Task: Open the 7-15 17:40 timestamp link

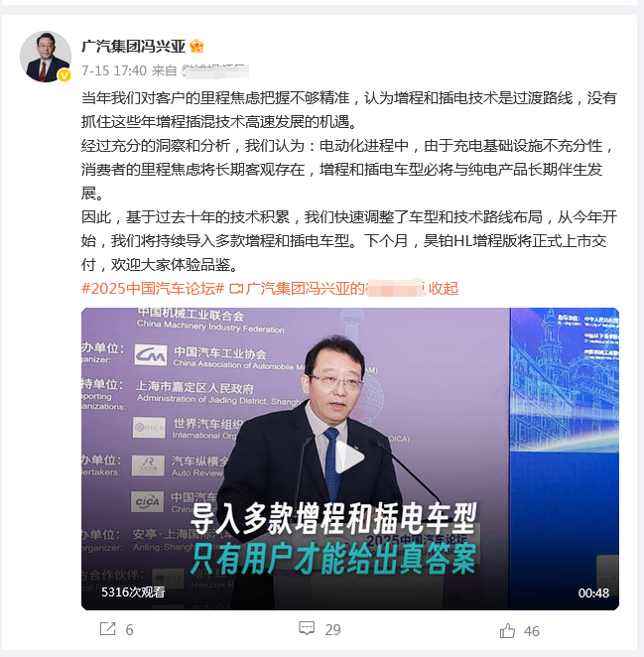Action: point(114,70)
